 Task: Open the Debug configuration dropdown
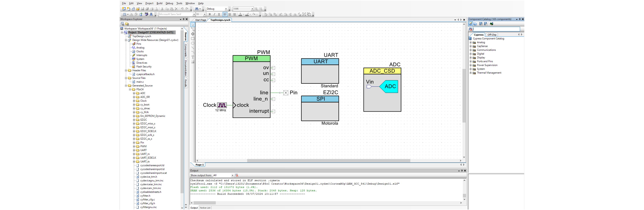pos(226,9)
